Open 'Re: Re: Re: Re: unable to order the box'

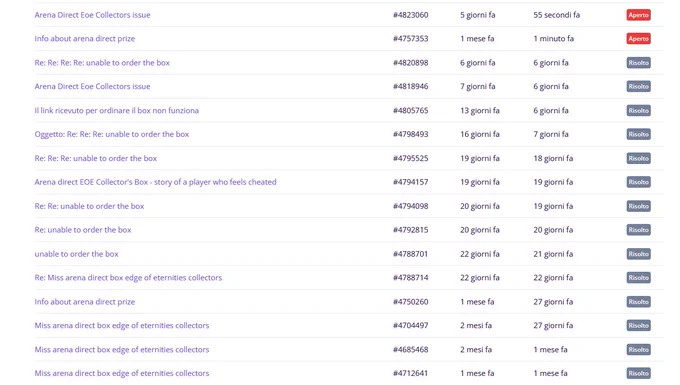click(102, 62)
